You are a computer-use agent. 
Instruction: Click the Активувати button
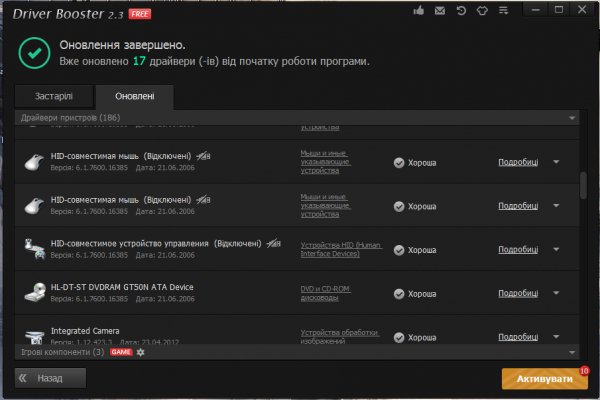[x=545, y=379]
